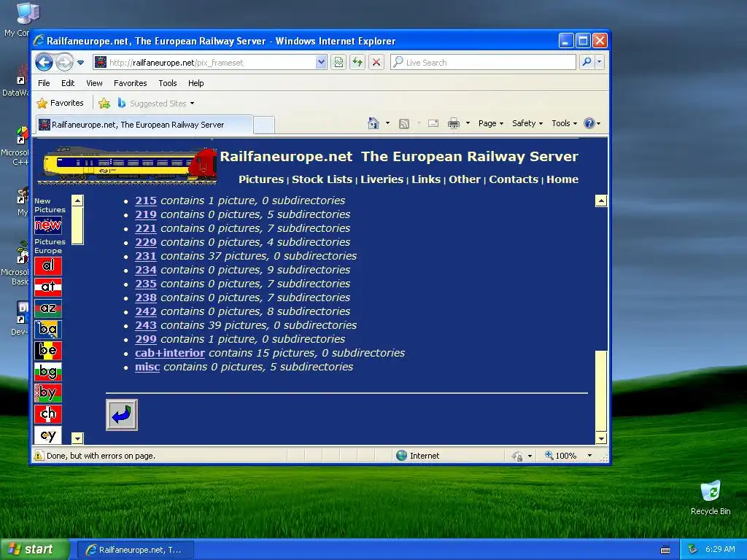747x560 pixels.
Task: Go to the site Home link
Action: (562, 179)
